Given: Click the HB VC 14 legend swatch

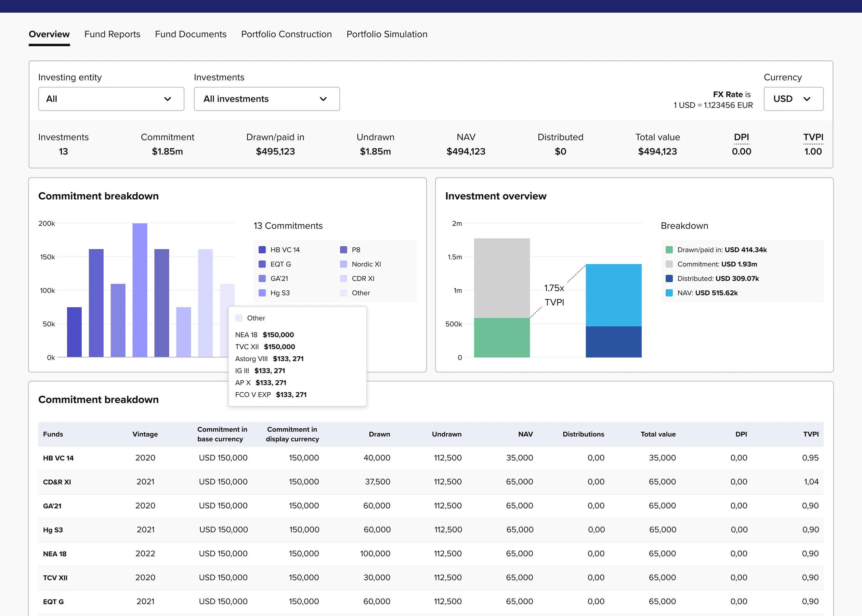Looking at the screenshot, I should (262, 250).
